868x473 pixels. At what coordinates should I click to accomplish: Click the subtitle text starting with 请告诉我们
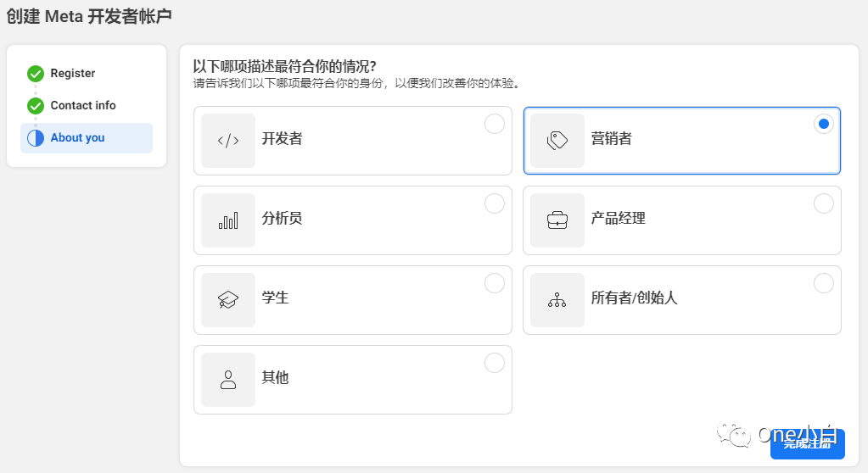[357, 84]
